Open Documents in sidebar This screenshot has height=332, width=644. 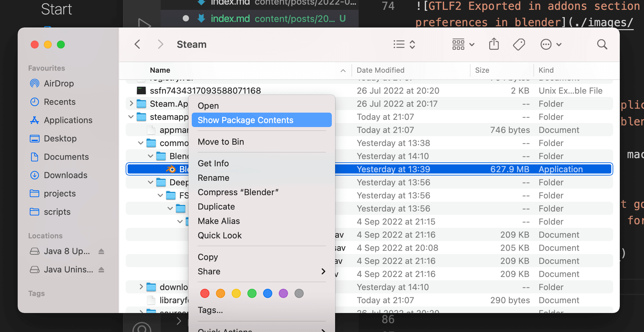[x=59, y=157]
